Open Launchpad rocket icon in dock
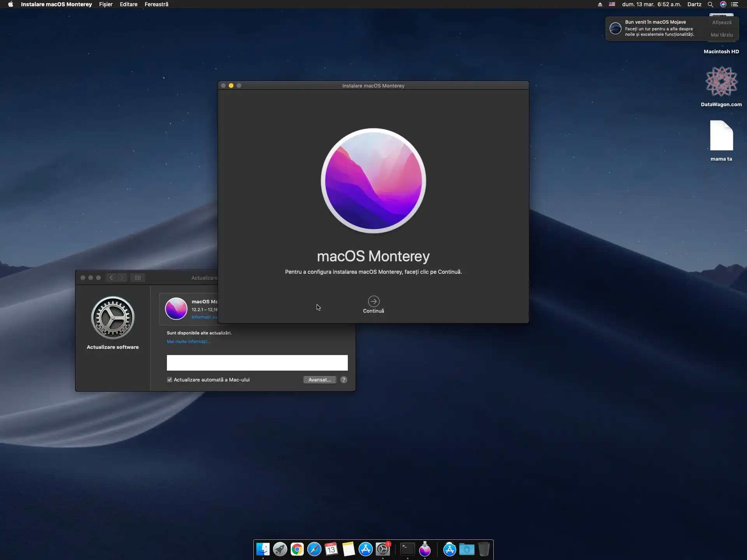Viewport: 747px width, 560px height. (280, 549)
